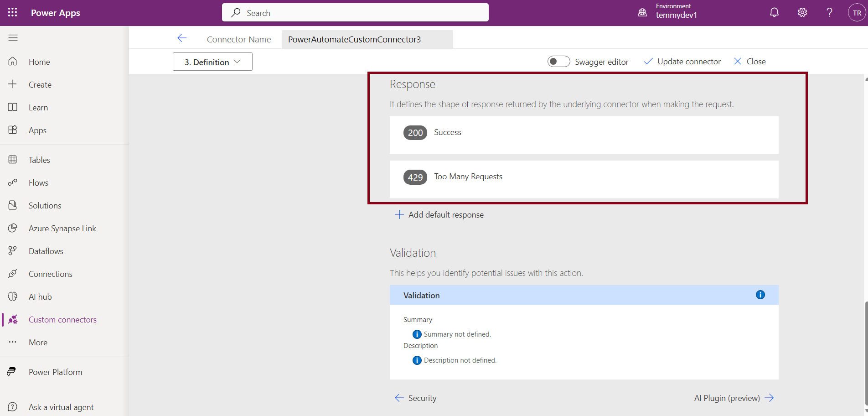Click the Custom connectors icon
The image size is (868, 416).
tap(13, 319)
